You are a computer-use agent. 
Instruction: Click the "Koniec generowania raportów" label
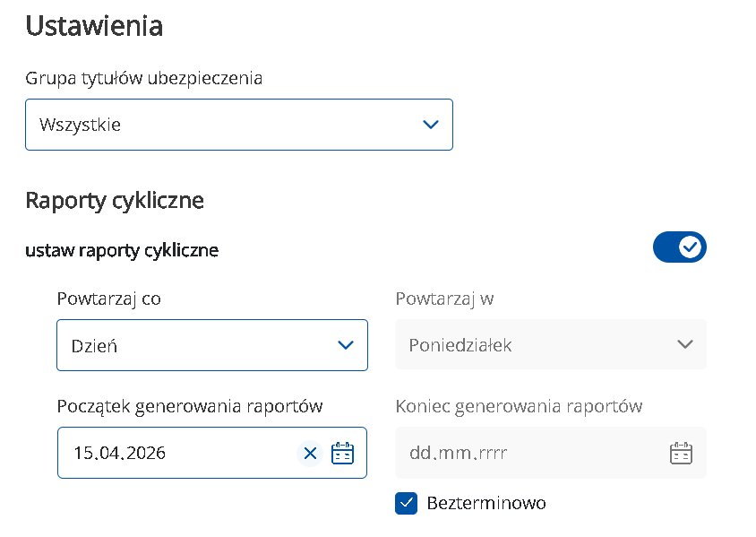click(519, 406)
